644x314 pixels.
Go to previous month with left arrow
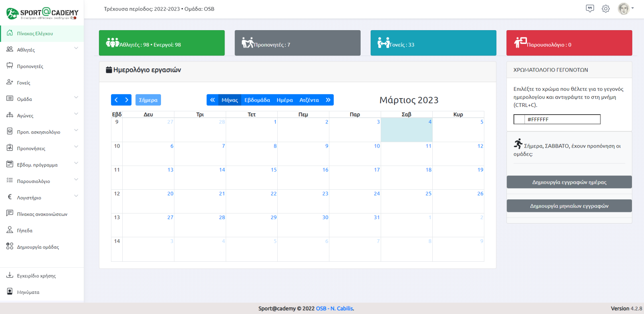click(x=116, y=100)
